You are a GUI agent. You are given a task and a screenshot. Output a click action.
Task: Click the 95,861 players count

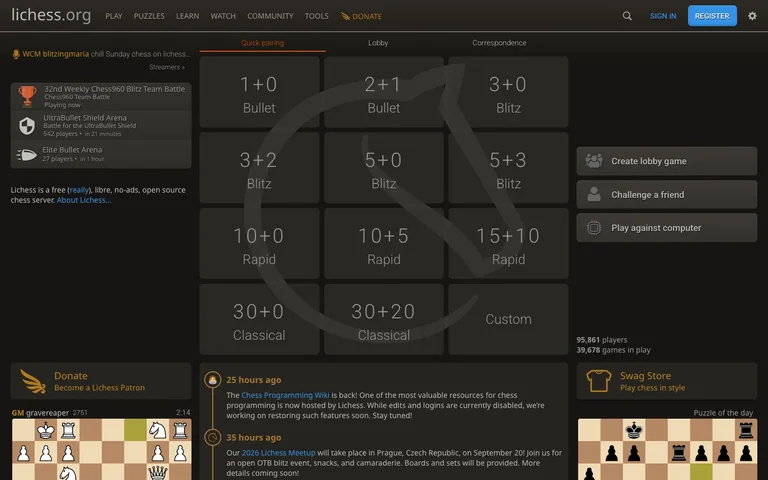point(602,340)
